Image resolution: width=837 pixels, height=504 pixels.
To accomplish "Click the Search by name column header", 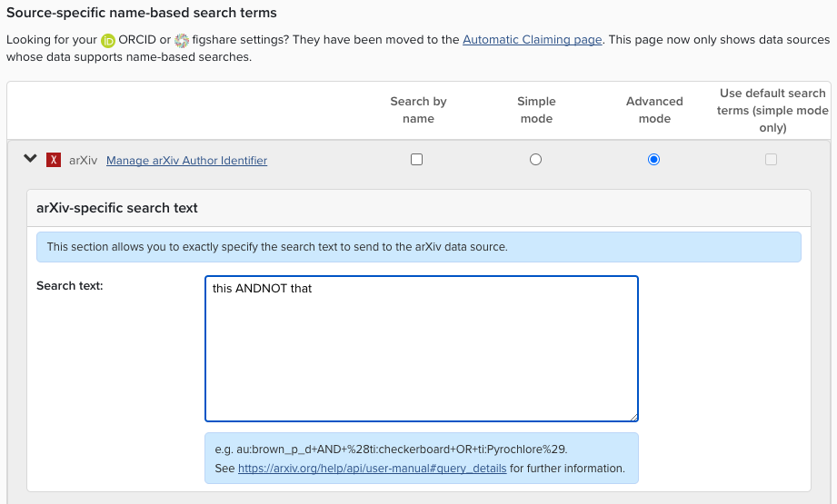I will point(418,110).
